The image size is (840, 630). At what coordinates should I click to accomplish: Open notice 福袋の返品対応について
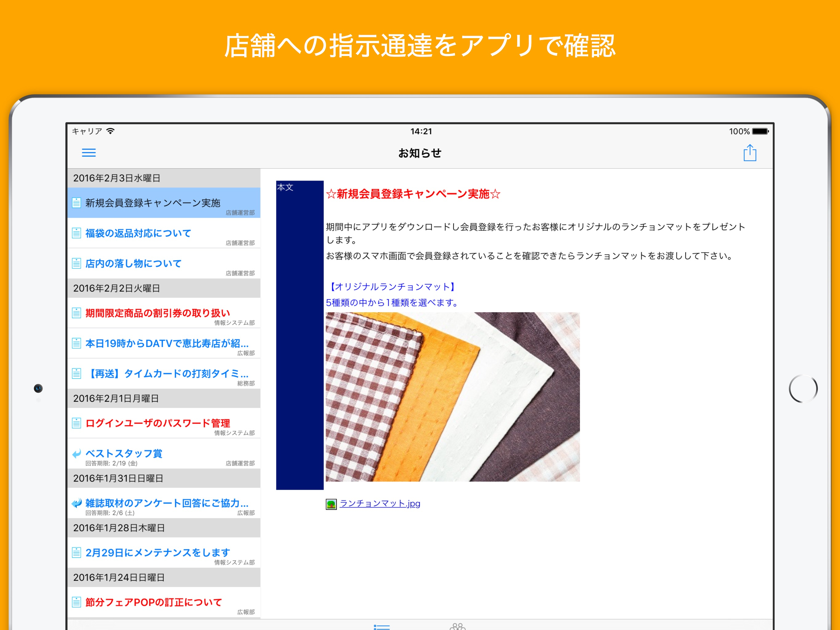pos(164,233)
